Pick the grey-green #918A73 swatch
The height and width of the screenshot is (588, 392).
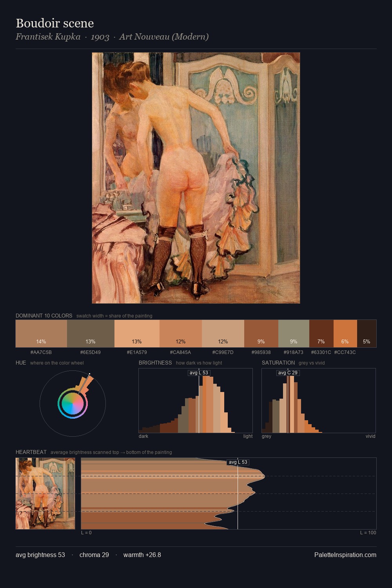(x=294, y=334)
